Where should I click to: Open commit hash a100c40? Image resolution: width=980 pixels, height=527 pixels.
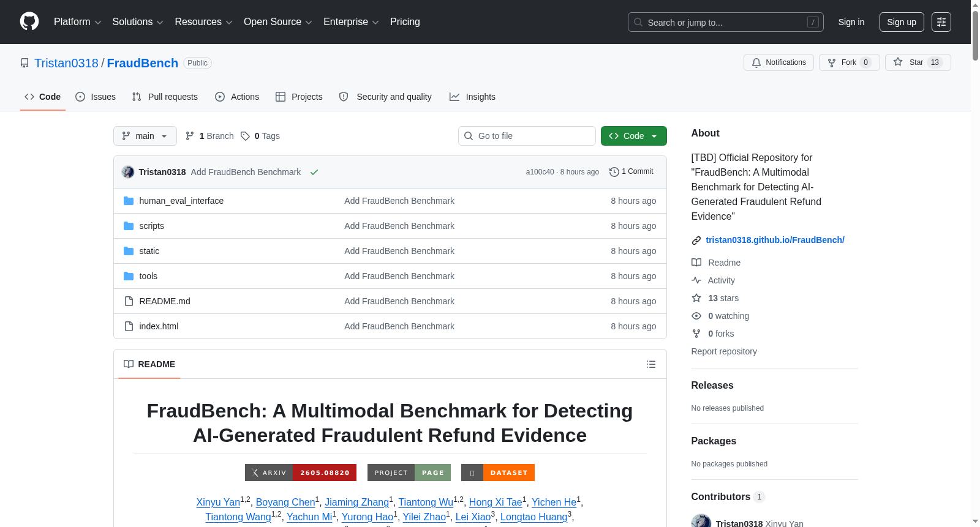tap(540, 172)
